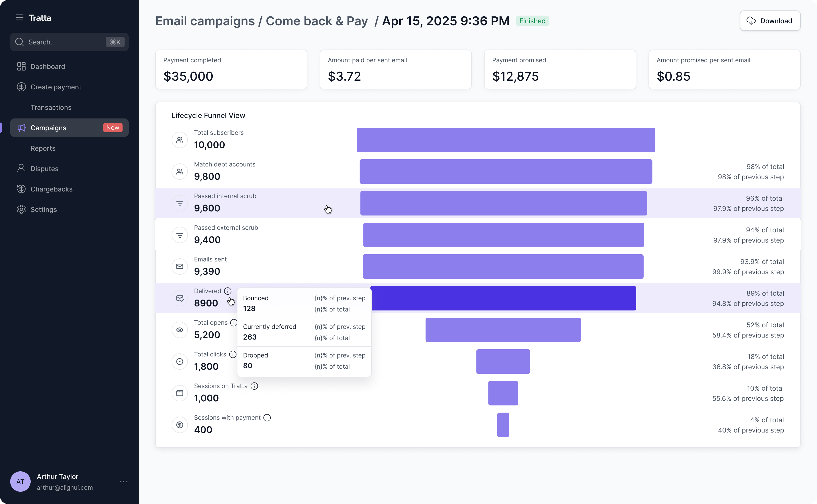The height and width of the screenshot is (504, 817).
Task: Click Sessions with payment dollar icon
Action: [x=180, y=425]
